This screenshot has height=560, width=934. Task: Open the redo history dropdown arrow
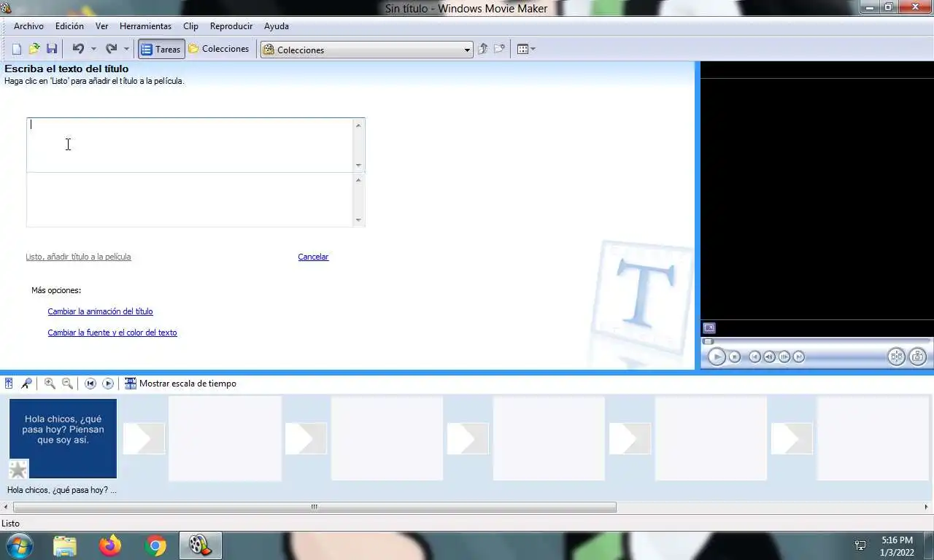126,49
